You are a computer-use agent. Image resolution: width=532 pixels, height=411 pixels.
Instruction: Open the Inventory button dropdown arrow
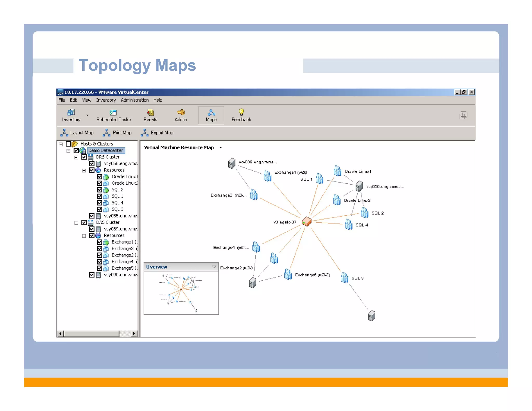pyautogui.click(x=87, y=115)
